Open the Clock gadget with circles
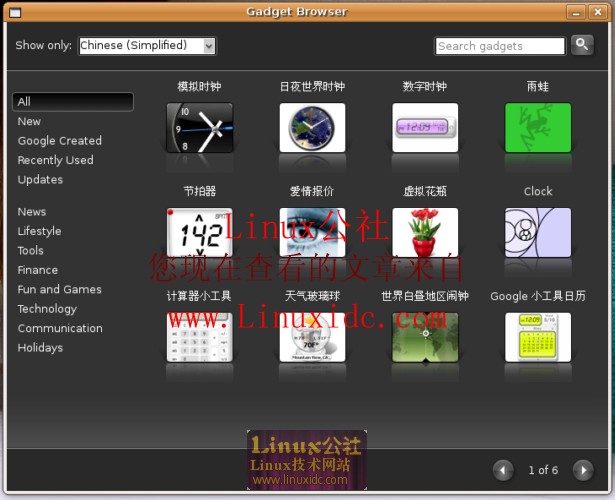Viewport: 615px width, 500px height. (538, 232)
